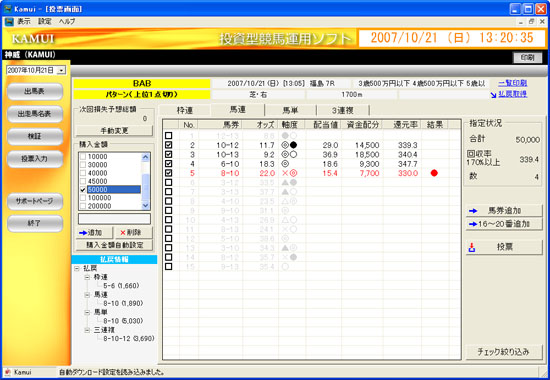Click the 投票 vote button icon
550x380 pixels.
point(472,248)
